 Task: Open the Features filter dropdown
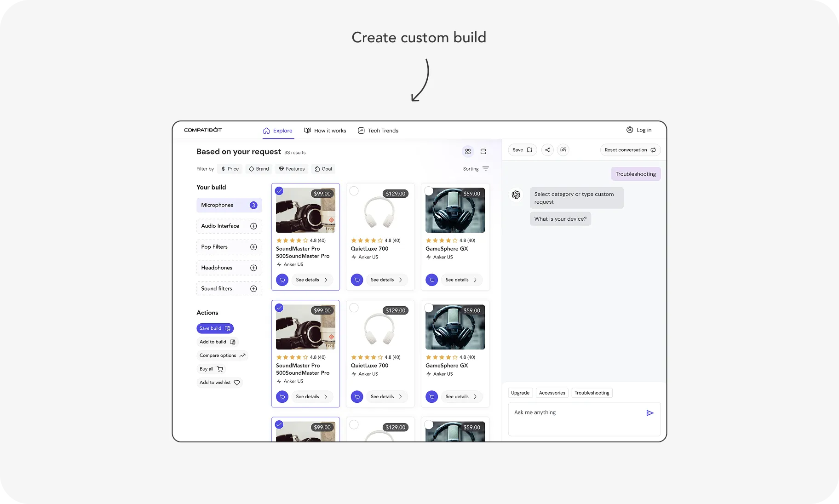click(292, 169)
